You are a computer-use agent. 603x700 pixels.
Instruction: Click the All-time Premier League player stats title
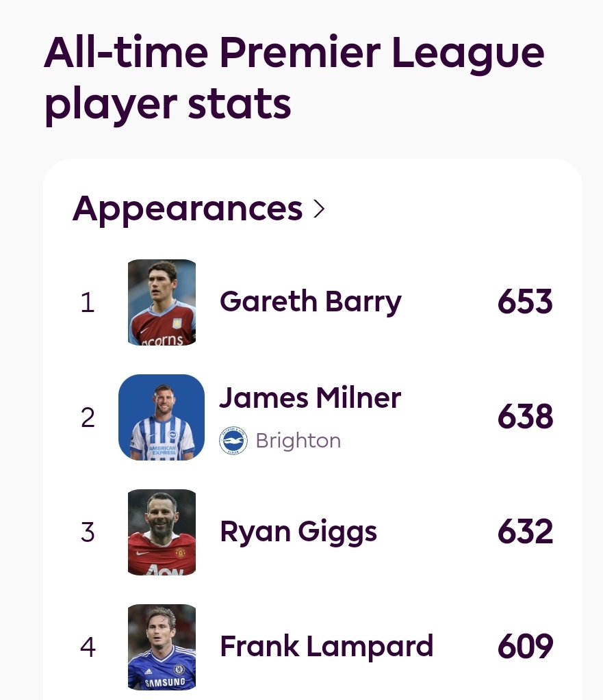pos(294,78)
